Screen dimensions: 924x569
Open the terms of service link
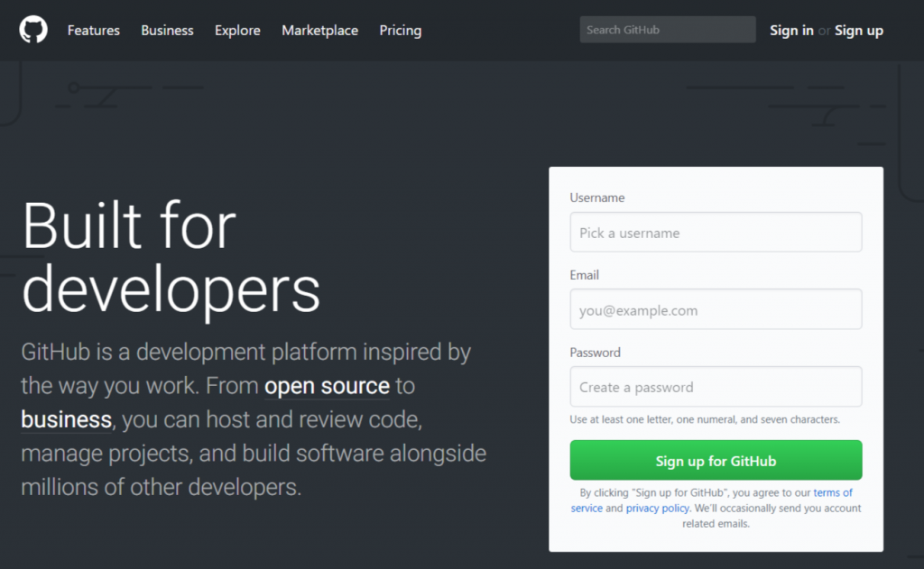[833, 492]
